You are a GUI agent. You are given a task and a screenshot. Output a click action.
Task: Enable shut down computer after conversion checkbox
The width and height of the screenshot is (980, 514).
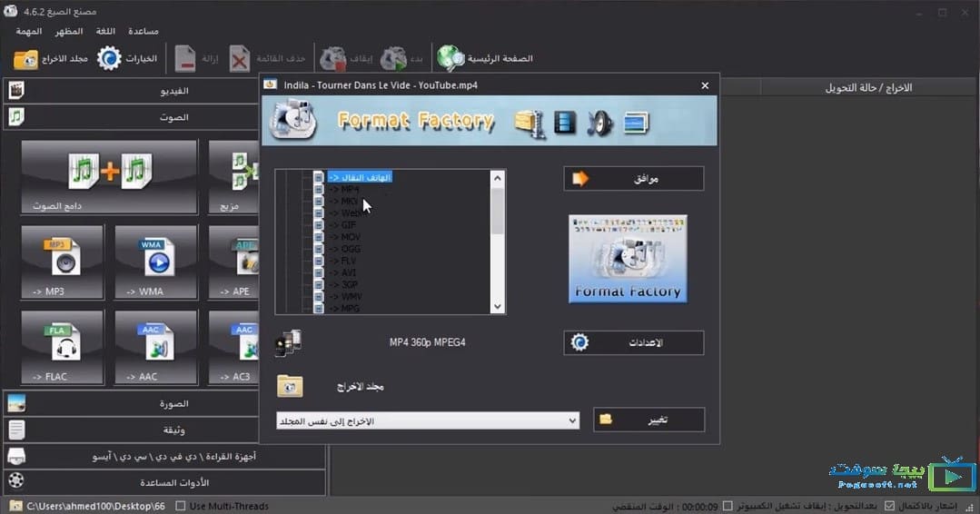[728, 506]
